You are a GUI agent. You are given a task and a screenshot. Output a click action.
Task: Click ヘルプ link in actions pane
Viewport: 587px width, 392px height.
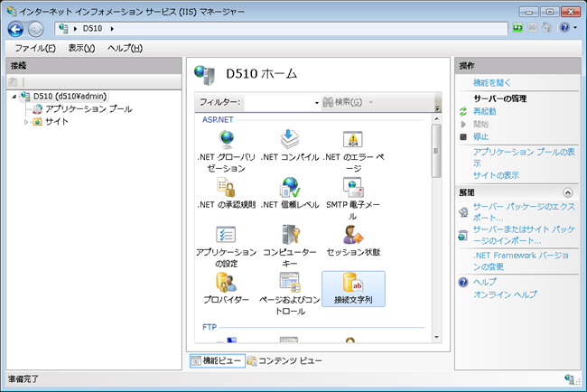pyautogui.click(x=484, y=282)
